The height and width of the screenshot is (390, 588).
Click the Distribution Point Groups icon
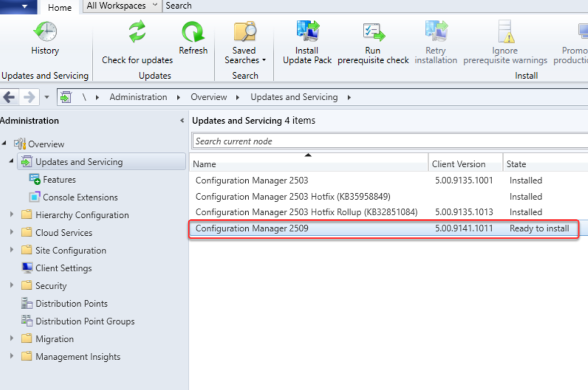click(26, 321)
